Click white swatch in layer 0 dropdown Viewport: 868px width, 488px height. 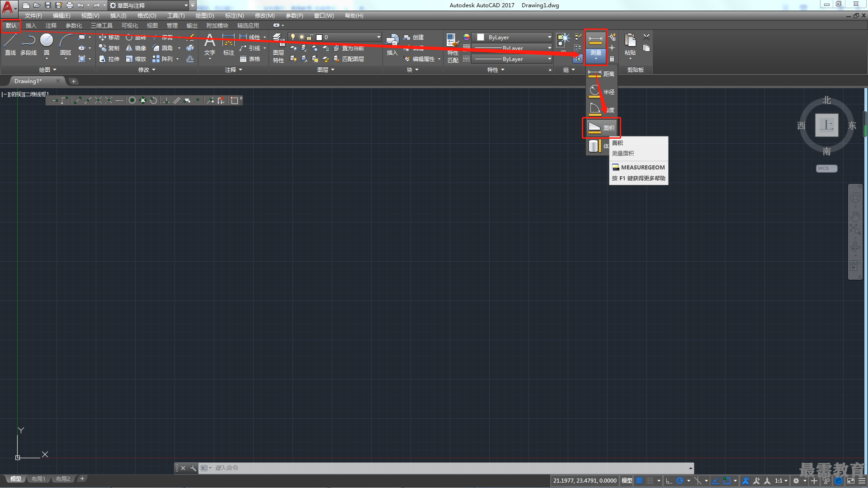point(319,38)
